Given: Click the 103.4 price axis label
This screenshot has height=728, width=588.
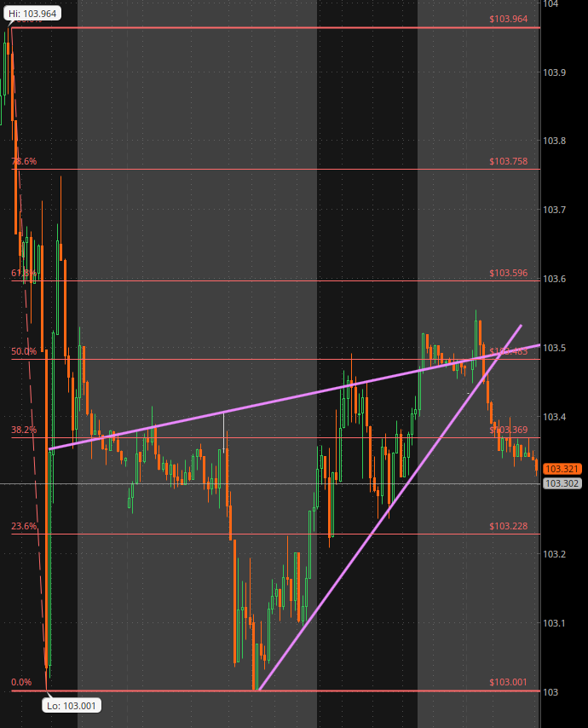Looking at the screenshot, I should [x=554, y=417].
